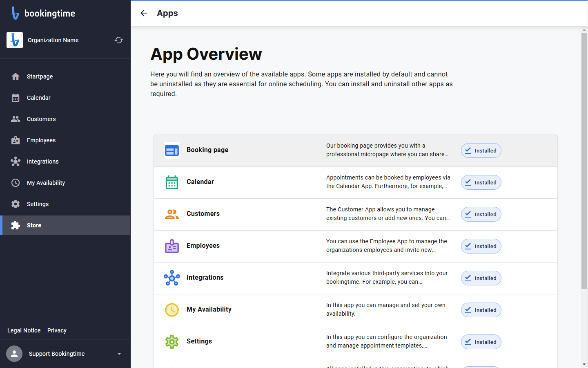Click the green Settings gear app icon
588x368 pixels.
pos(172,342)
